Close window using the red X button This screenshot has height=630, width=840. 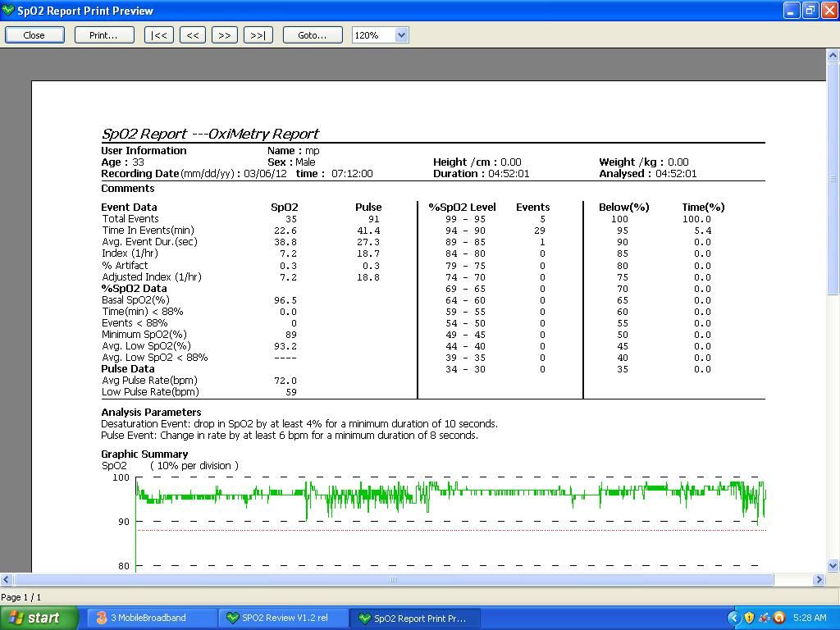829,10
